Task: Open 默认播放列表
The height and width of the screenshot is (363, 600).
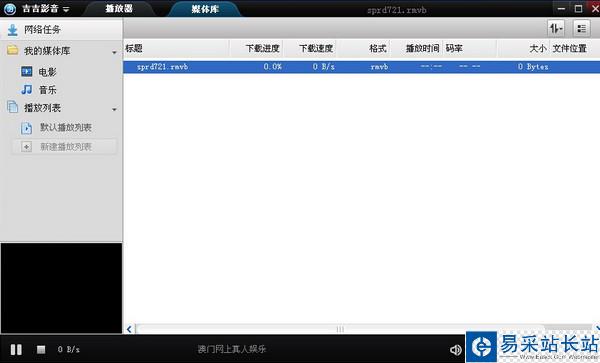Action: 66,127
